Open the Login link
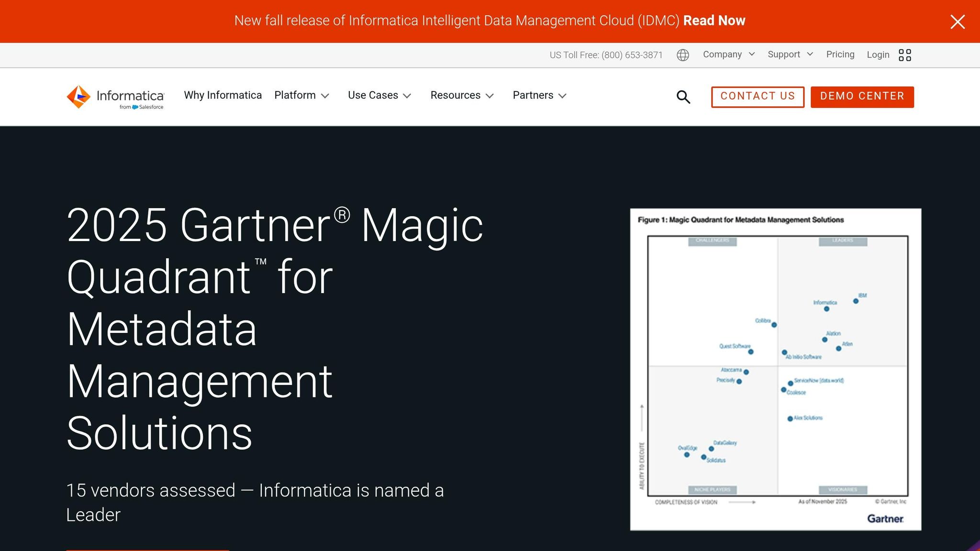This screenshot has height=551, width=980. [x=878, y=55]
